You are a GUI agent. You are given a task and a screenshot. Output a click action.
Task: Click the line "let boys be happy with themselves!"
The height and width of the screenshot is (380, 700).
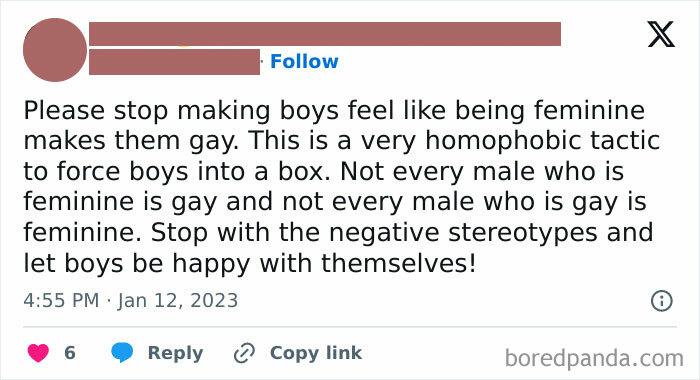tap(250, 263)
